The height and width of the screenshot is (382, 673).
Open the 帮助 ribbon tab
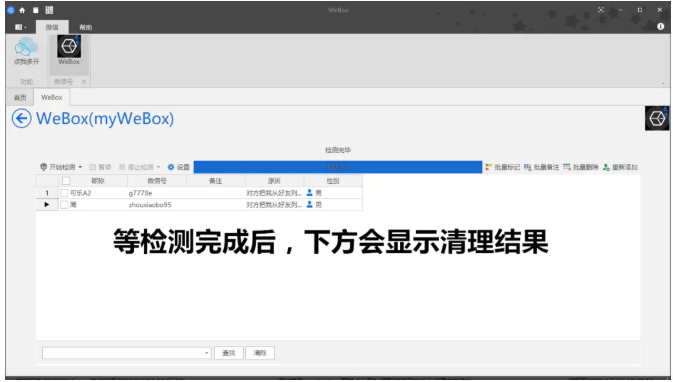(86, 27)
